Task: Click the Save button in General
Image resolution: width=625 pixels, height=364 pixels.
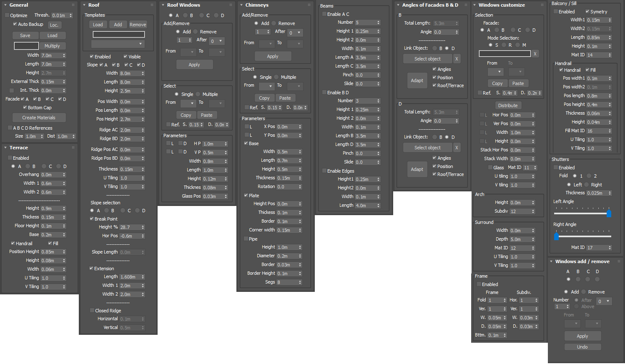Action: (25, 35)
